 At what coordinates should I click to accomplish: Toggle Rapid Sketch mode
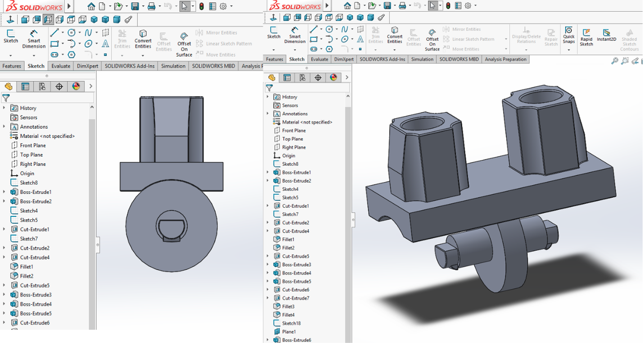(586, 35)
